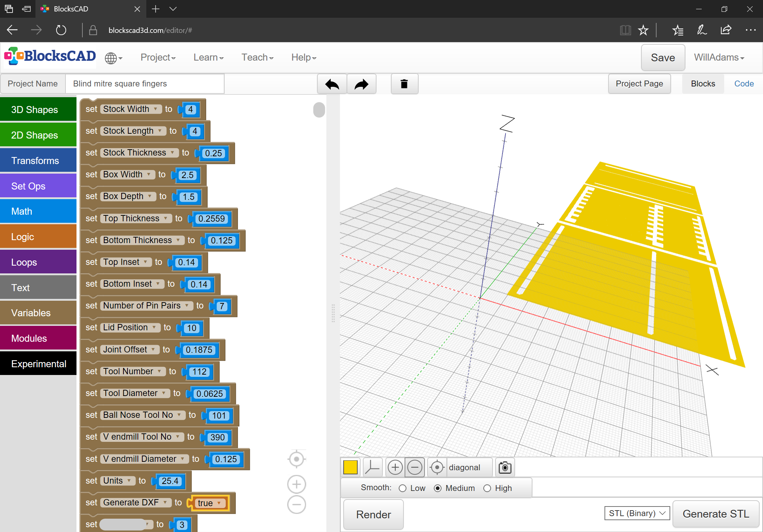Image resolution: width=763 pixels, height=532 pixels.
Task: Select High smoothness
Action: tap(487, 488)
